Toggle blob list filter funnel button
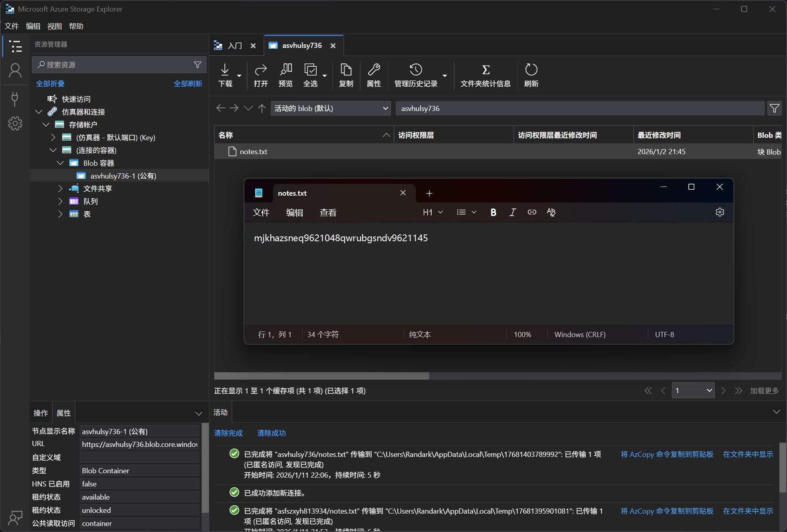 tap(774, 108)
